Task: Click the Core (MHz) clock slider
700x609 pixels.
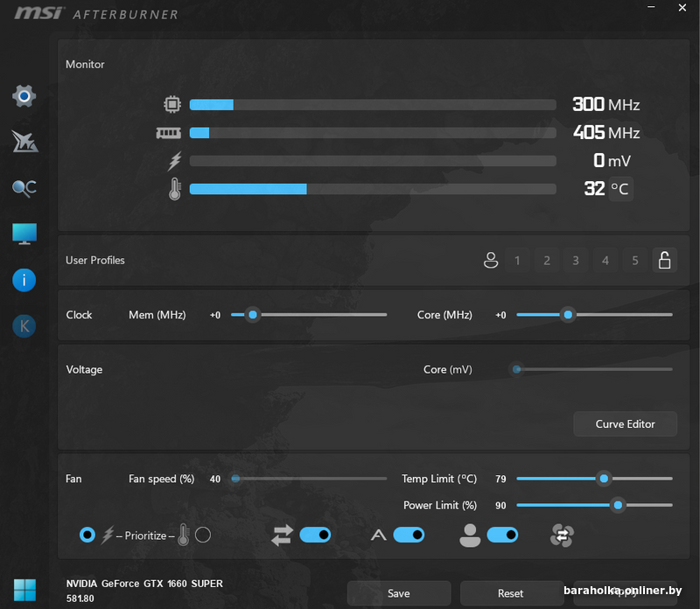Action: [x=595, y=315]
